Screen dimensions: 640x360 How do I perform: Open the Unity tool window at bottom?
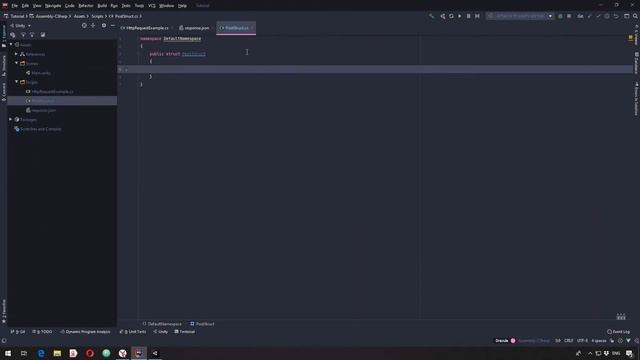coord(160,332)
